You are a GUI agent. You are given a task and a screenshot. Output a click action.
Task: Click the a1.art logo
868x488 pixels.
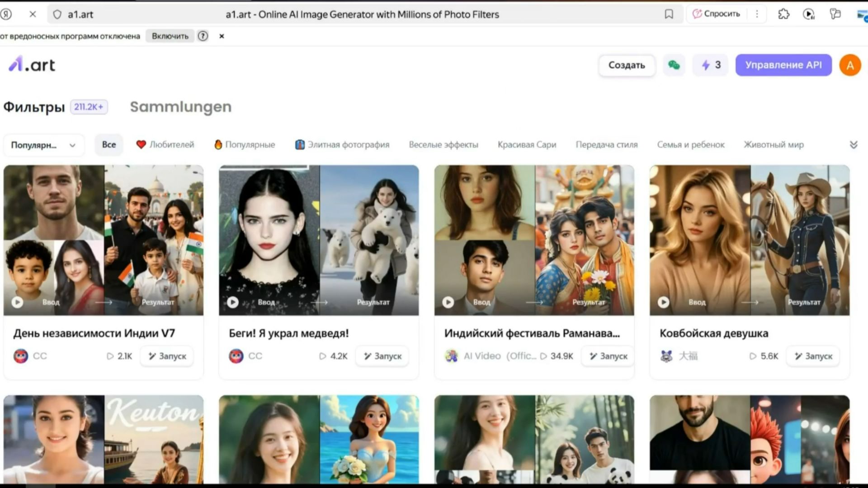point(32,65)
